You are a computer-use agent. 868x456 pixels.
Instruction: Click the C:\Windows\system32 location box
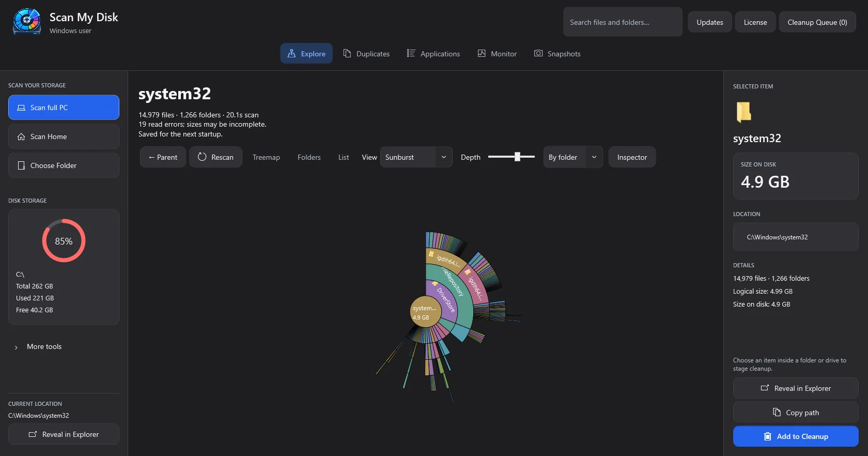[796, 237]
